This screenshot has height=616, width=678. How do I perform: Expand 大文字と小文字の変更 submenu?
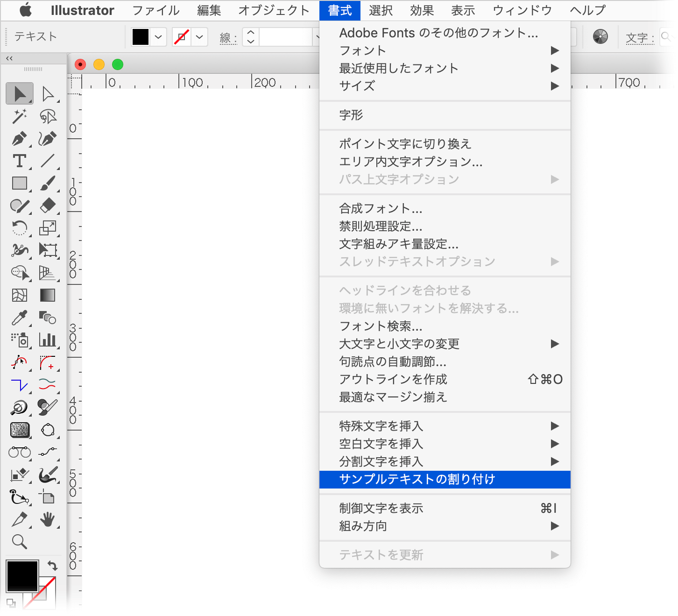click(x=445, y=344)
